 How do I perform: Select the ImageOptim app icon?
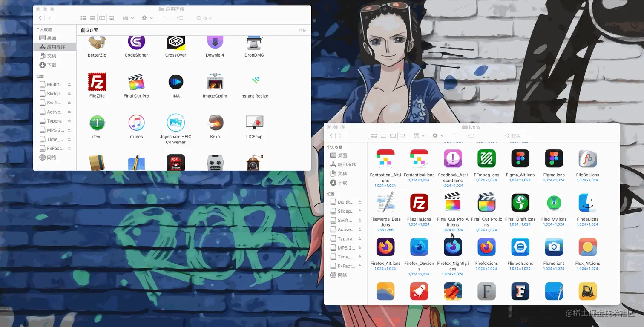click(215, 82)
